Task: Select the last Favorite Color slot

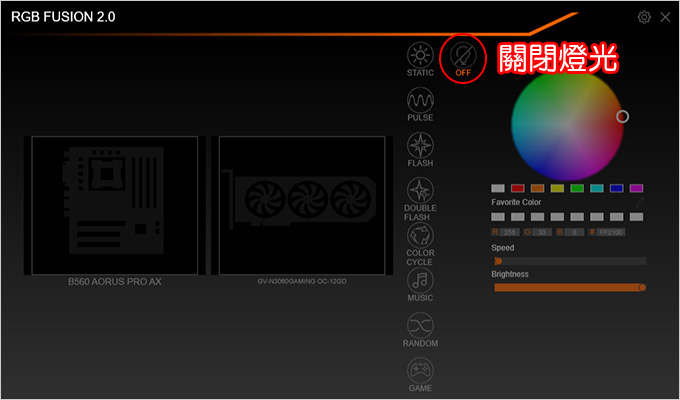Action: tap(636, 216)
